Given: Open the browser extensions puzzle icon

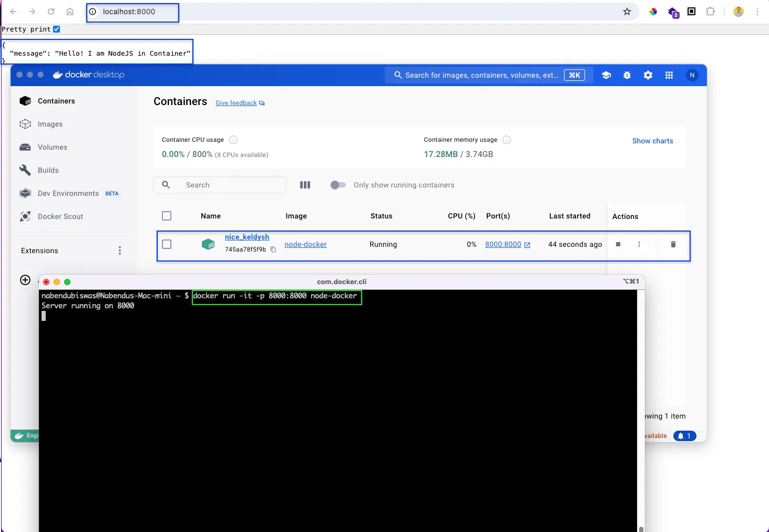Looking at the screenshot, I should click(x=711, y=12).
